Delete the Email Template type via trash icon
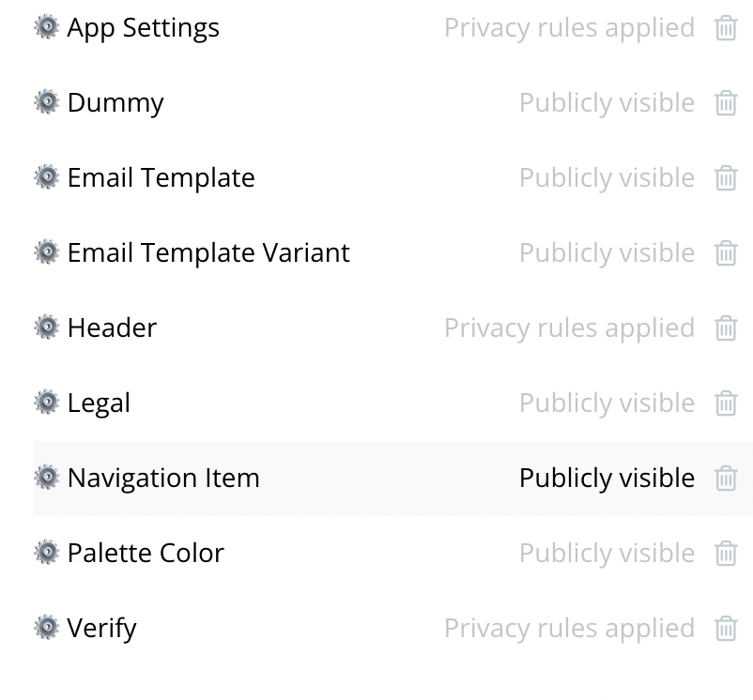The image size is (753, 700). click(726, 178)
